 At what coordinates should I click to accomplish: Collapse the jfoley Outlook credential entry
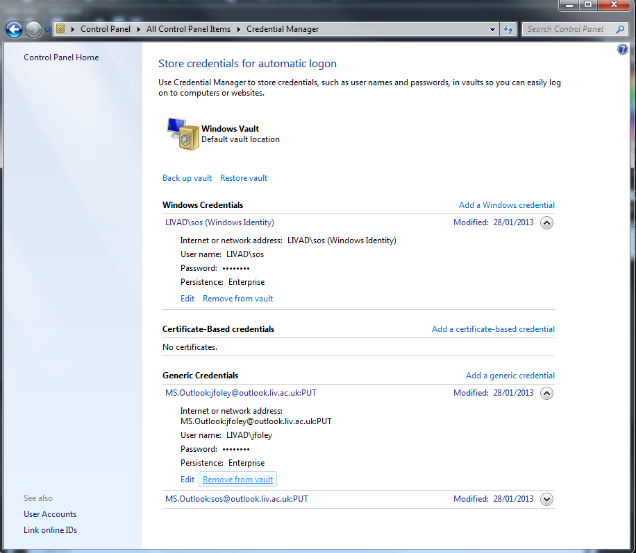click(546, 393)
